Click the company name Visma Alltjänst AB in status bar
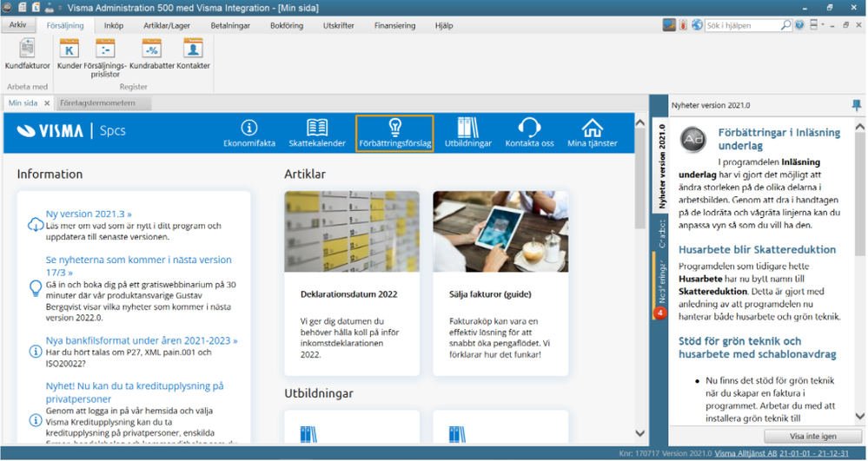The image size is (868, 461). pos(745,453)
